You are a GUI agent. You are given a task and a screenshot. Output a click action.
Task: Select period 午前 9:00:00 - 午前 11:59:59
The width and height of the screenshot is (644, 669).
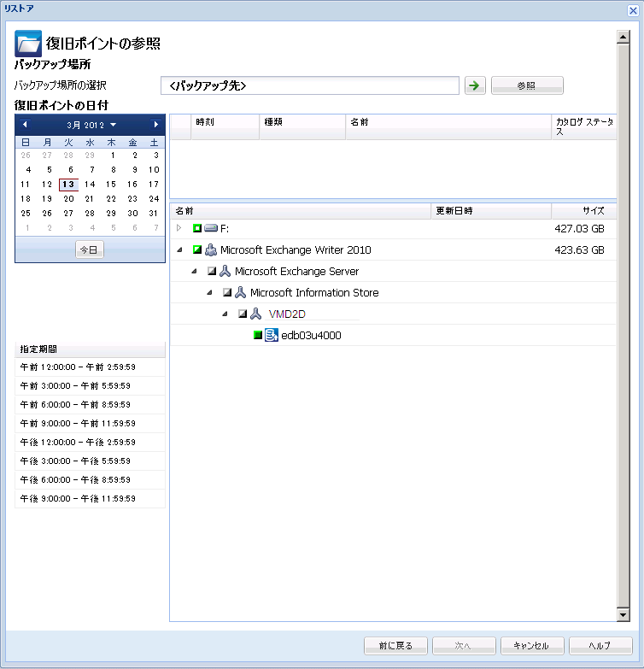point(90,423)
